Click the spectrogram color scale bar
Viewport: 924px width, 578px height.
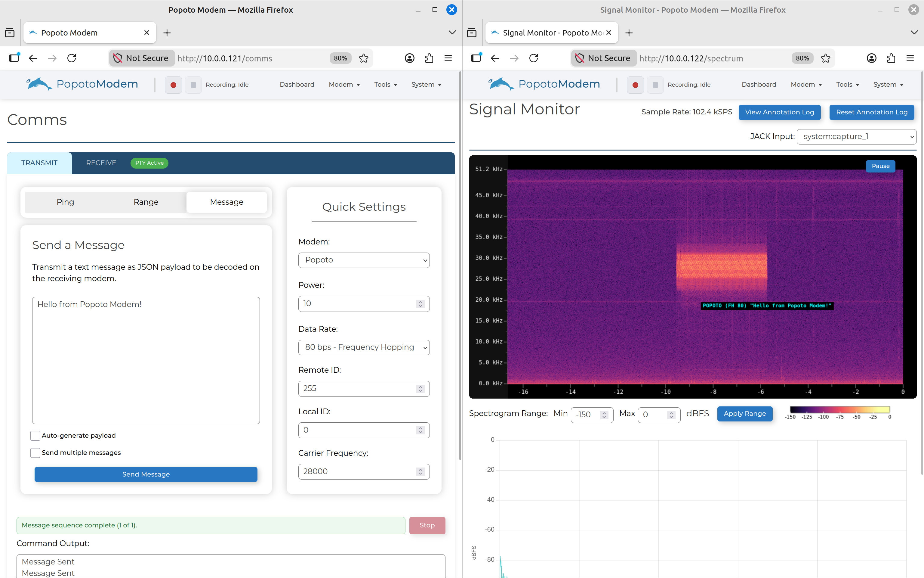840,410
